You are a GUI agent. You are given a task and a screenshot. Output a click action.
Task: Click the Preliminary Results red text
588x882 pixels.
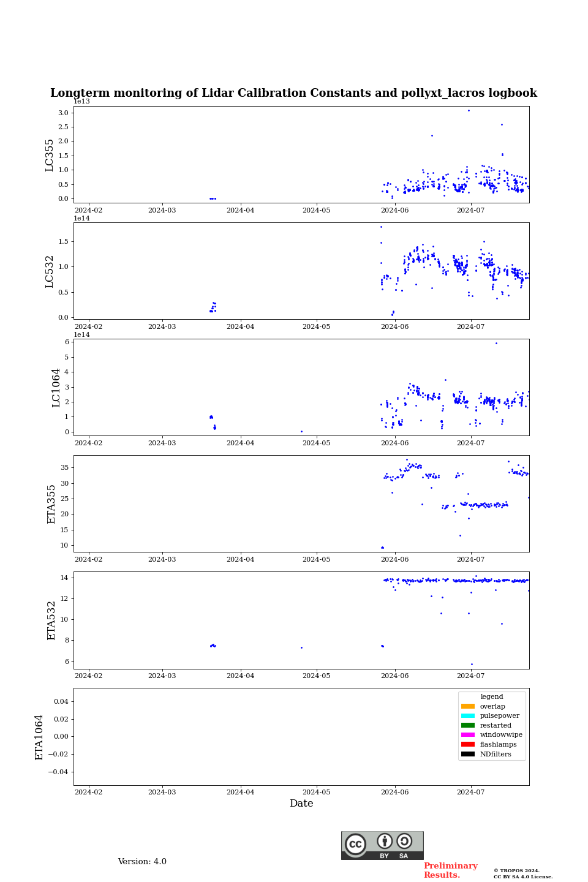450,870
